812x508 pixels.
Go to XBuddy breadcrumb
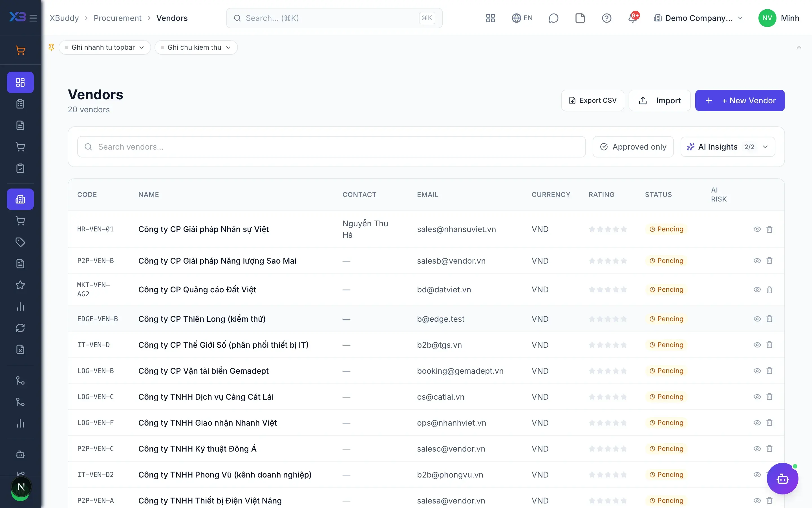[x=64, y=18]
